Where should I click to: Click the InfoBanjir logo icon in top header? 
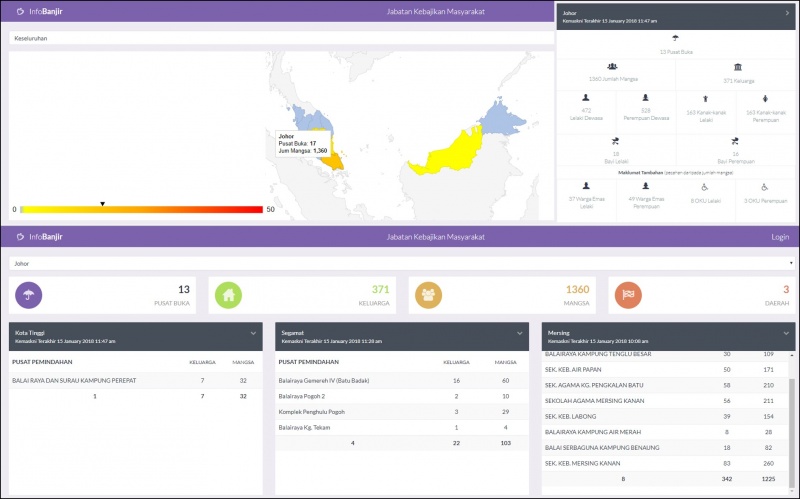[20, 11]
